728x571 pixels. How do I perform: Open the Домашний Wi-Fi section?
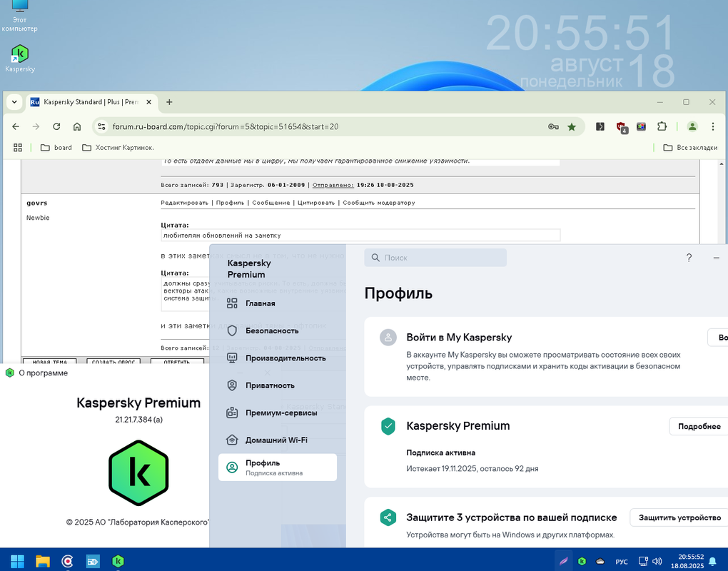(x=277, y=440)
